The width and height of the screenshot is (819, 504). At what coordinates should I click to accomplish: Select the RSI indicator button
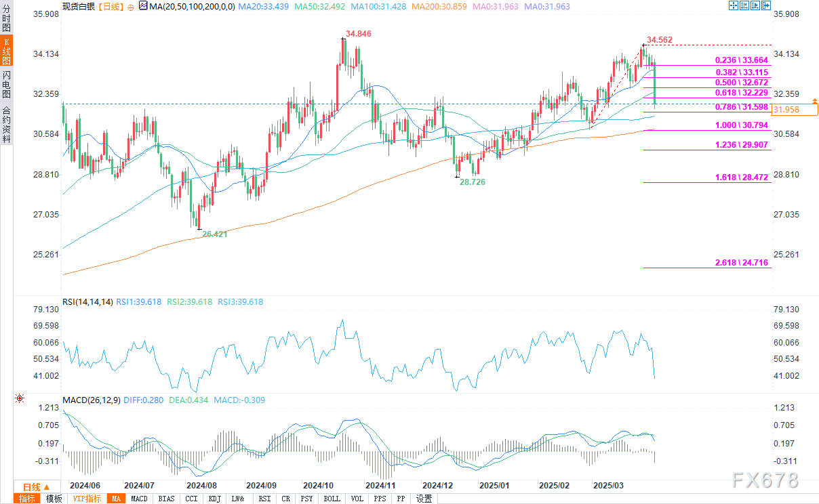point(263,499)
